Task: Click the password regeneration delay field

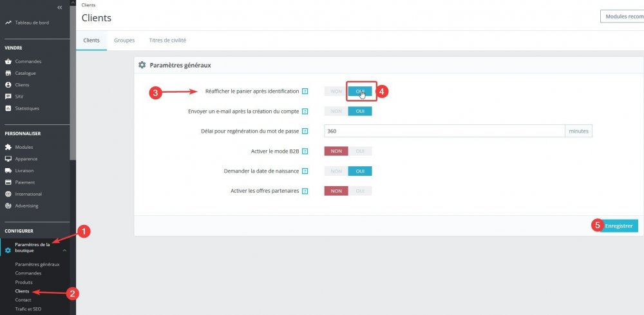Action: (444, 131)
